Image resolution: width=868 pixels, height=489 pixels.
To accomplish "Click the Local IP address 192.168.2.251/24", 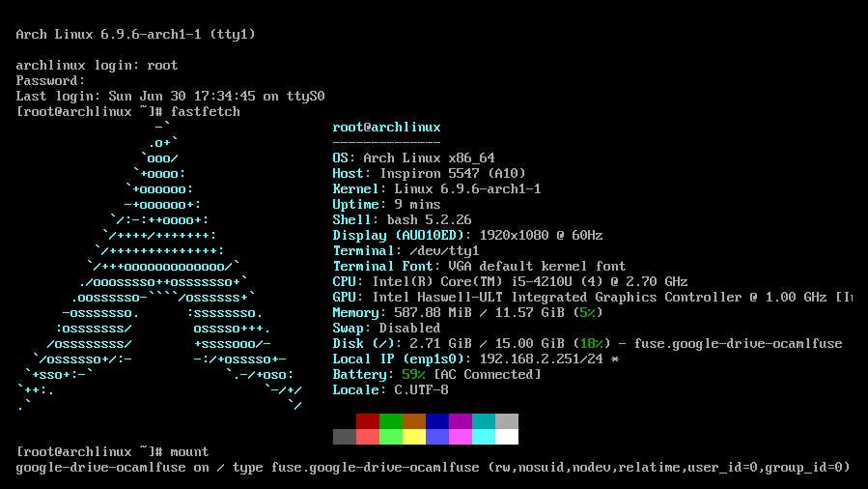I will coord(542,359).
